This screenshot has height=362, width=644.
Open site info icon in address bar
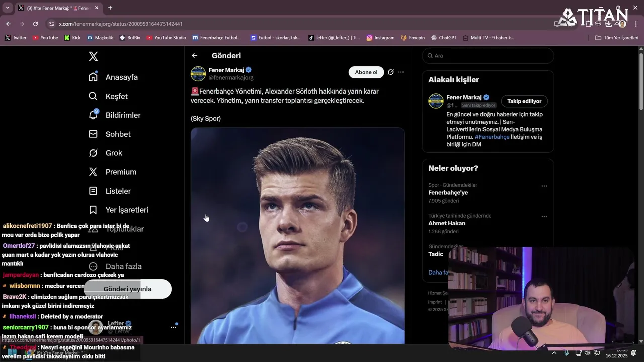[x=51, y=24]
